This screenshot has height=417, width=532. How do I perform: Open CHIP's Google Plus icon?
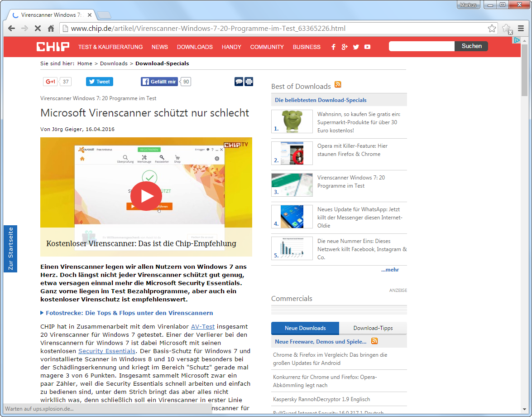[345, 47]
